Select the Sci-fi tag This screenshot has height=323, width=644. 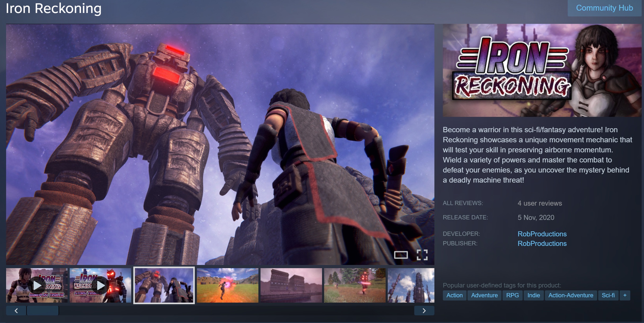coord(608,295)
